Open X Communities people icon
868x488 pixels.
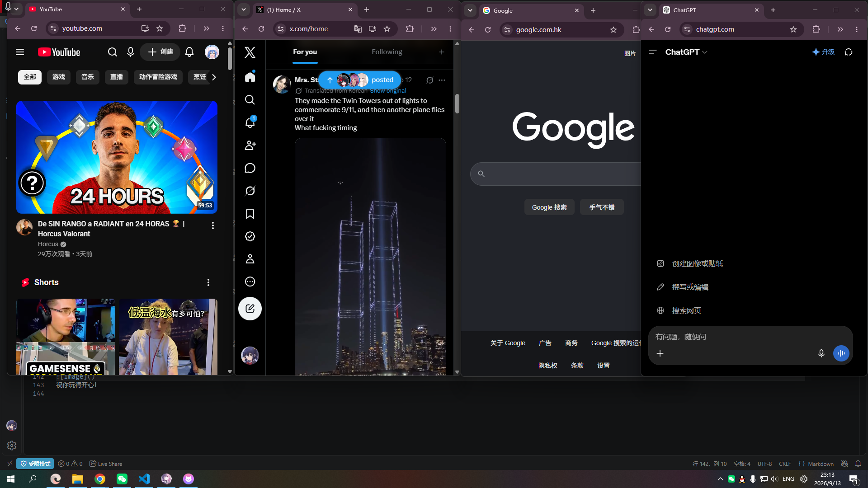250,145
